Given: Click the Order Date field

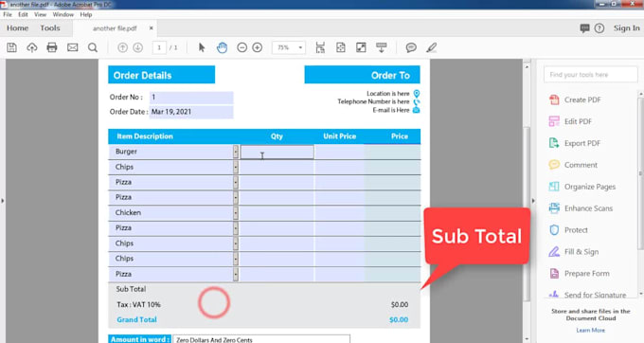Looking at the screenshot, I should [191, 112].
